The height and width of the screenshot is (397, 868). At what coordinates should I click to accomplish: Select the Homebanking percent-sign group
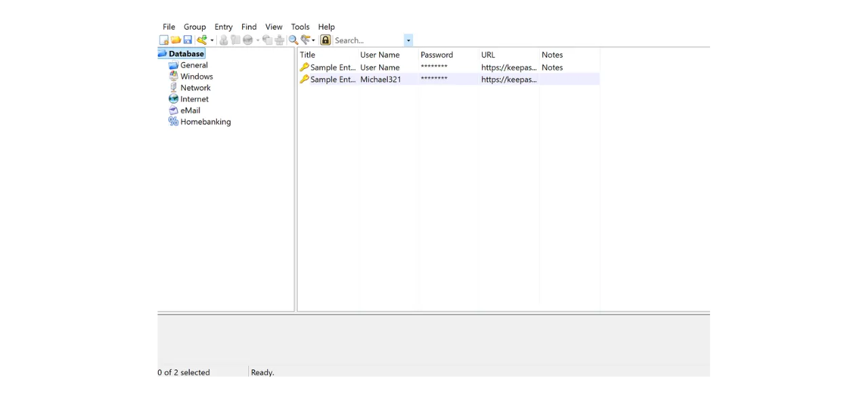coord(205,121)
